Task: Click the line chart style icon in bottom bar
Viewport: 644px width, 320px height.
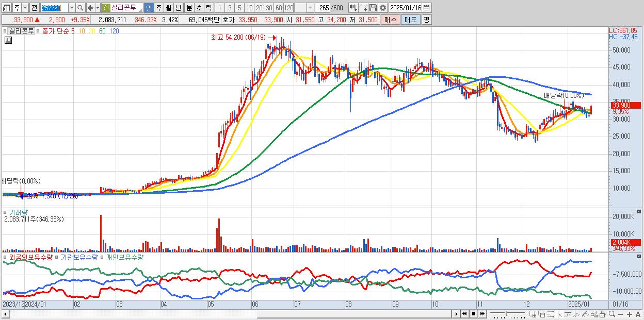Action: [568, 314]
